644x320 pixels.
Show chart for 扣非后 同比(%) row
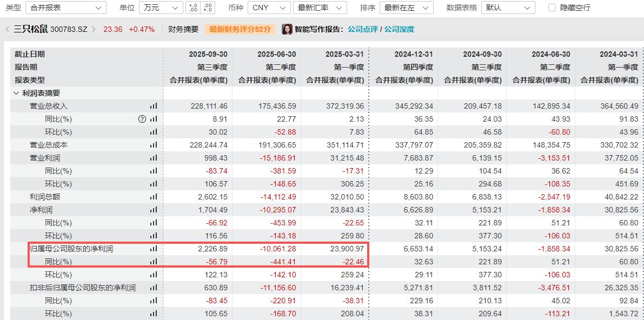[x=154, y=301]
